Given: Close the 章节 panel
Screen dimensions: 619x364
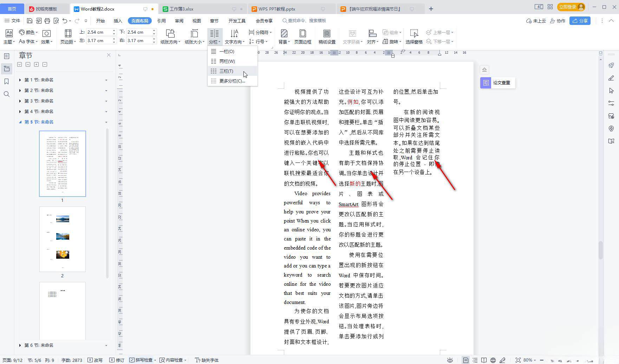Looking at the screenshot, I should pyautogui.click(x=109, y=55).
